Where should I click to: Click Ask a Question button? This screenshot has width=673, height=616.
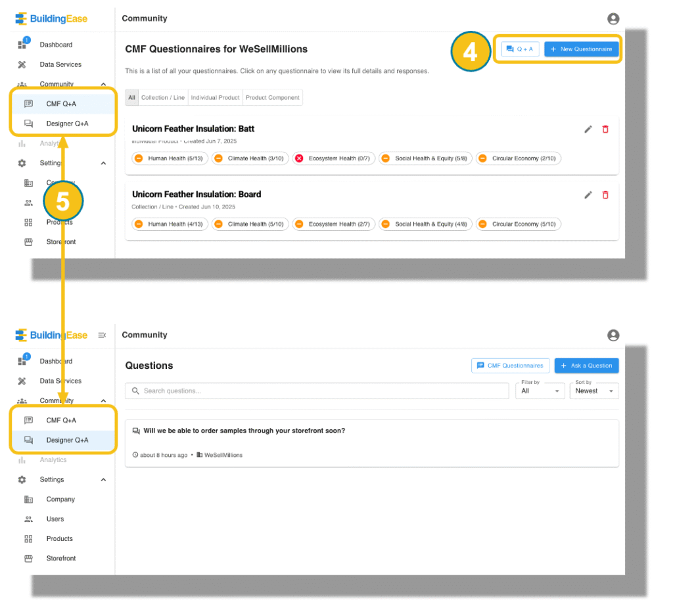coord(586,366)
